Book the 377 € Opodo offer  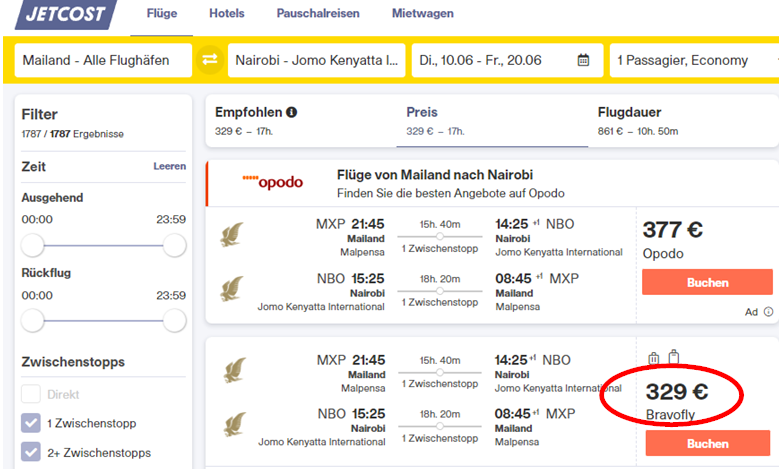coord(707,282)
